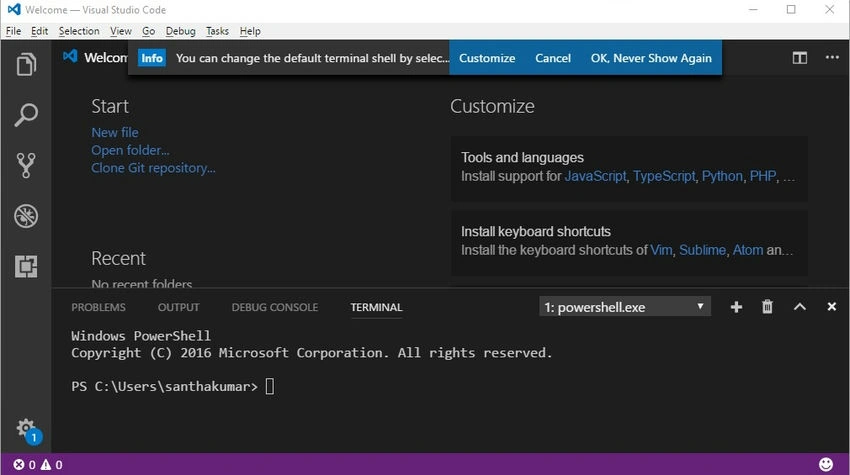Click the Sublime keyboard shortcuts link

coord(702,250)
